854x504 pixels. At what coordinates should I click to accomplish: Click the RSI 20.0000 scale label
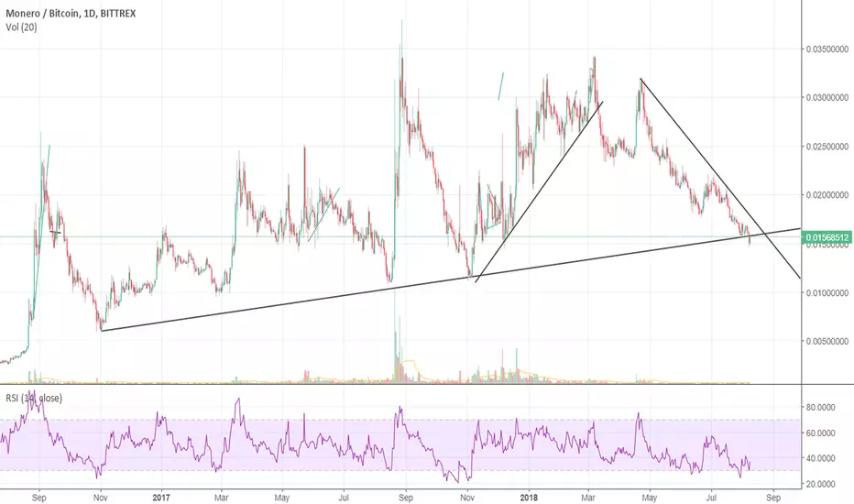(x=820, y=484)
